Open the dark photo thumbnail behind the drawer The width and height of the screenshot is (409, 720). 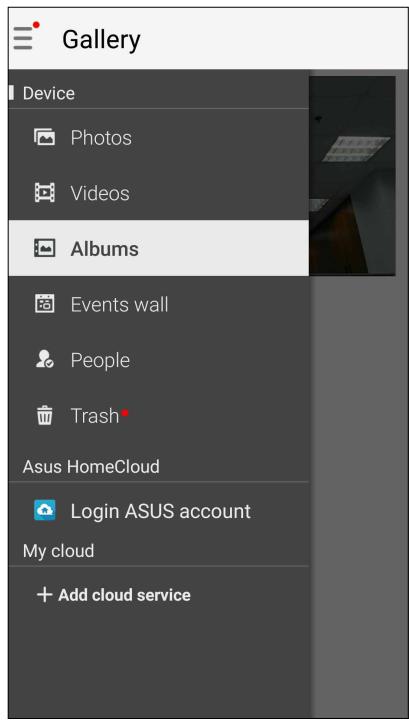[353, 176]
